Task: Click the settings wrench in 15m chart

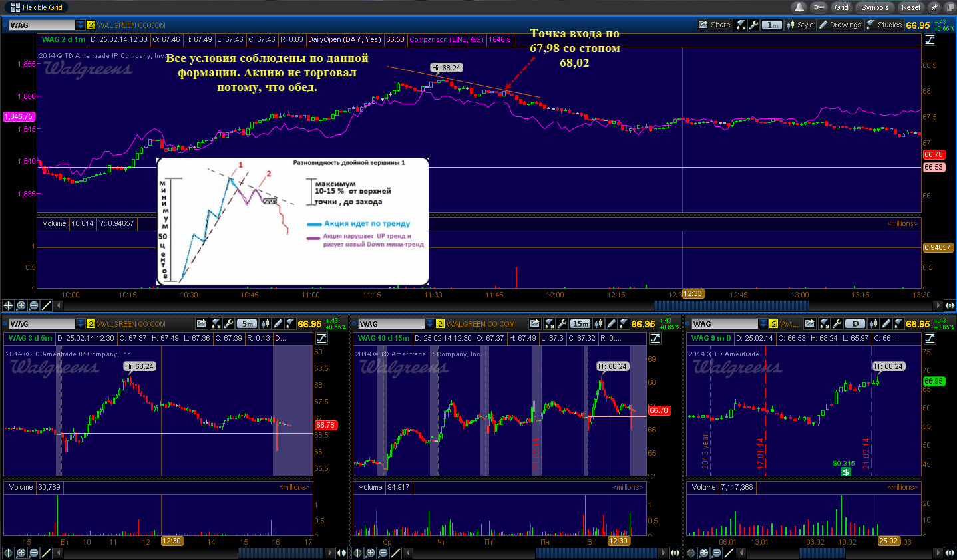Action: [x=562, y=323]
